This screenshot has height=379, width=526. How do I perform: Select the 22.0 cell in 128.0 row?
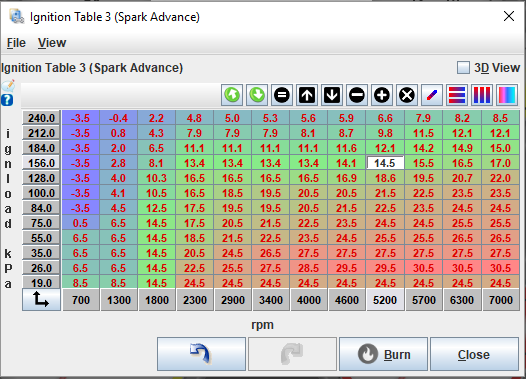point(501,178)
